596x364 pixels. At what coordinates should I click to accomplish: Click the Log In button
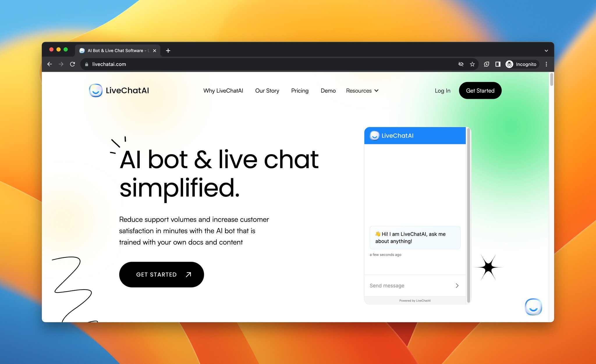442,91
